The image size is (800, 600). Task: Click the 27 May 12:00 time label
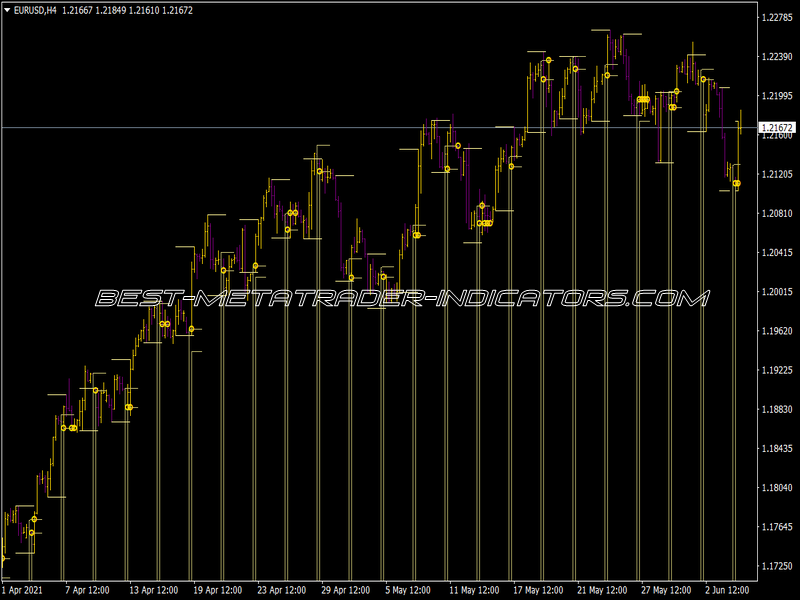[666, 590]
